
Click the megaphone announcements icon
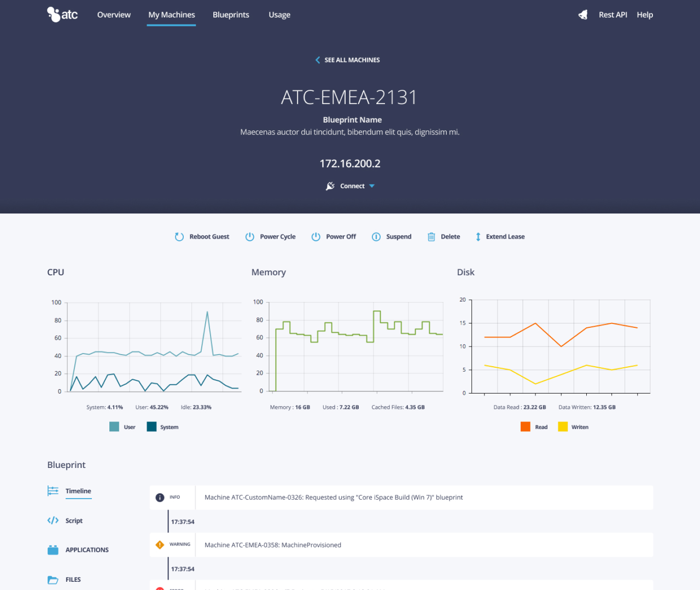pos(583,15)
